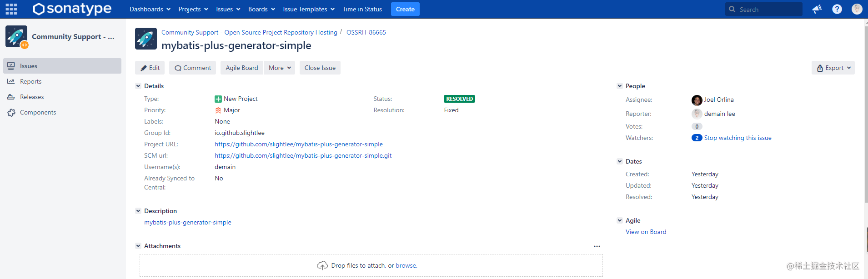868x279 pixels.
Task: Open the More actions dropdown
Action: pos(280,68)
